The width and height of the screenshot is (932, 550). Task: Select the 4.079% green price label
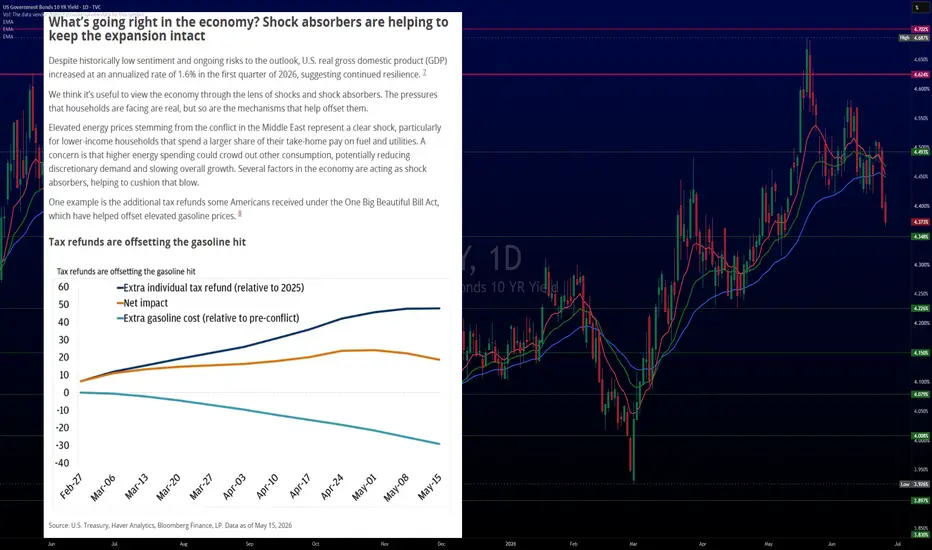(921, 394)
